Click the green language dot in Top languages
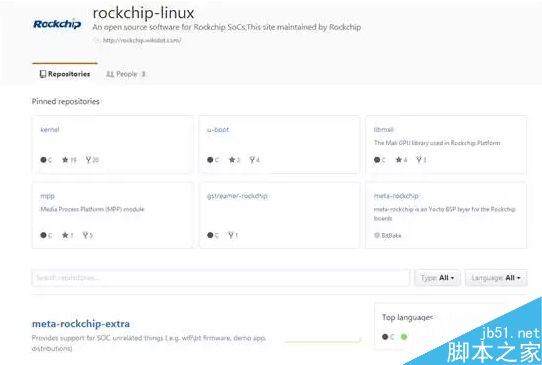This screenshot has height=365, width=542. pyautogui.click(x=404, y=337)
